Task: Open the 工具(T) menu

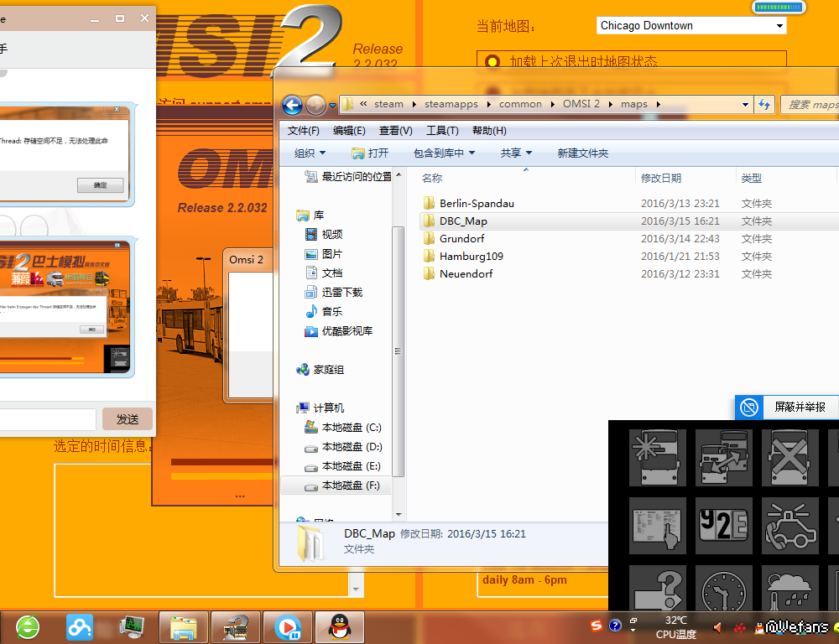Action: coord(441,131)
